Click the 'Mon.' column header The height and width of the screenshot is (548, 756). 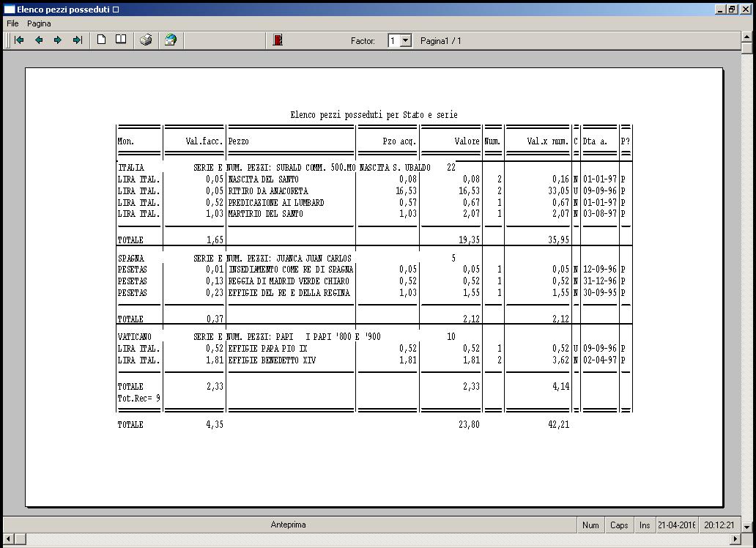pos(126,141)
